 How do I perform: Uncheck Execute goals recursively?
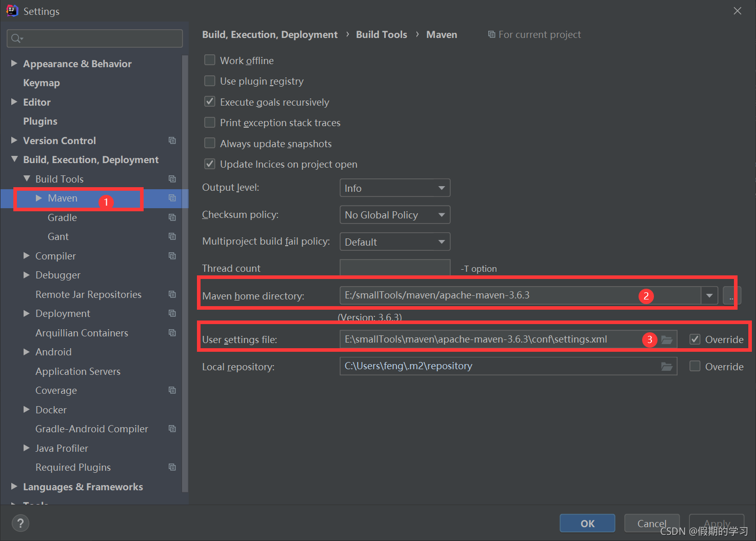(x=210, y=102)
